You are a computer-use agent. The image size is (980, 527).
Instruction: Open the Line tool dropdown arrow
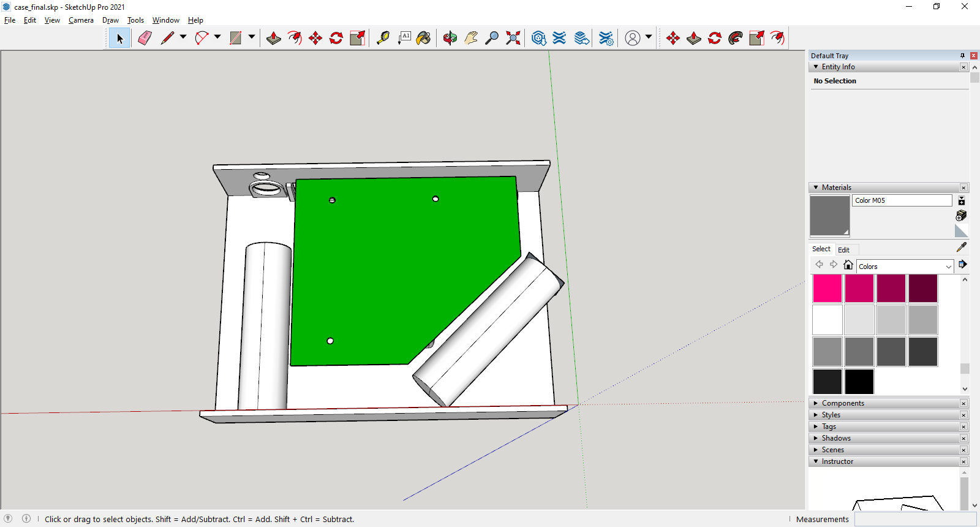tap(183, 37)
